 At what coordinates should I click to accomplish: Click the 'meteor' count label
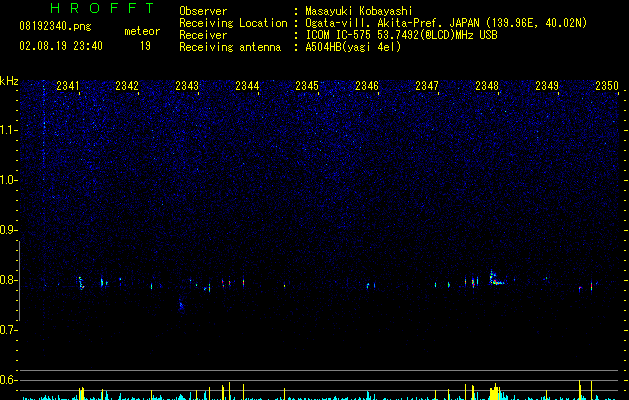click(x=142, y=31)
